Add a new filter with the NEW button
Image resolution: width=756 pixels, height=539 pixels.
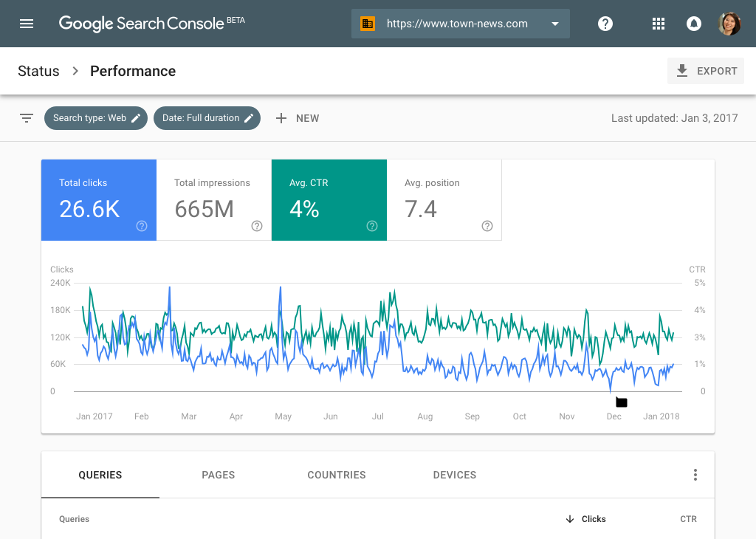click(298, 118)
